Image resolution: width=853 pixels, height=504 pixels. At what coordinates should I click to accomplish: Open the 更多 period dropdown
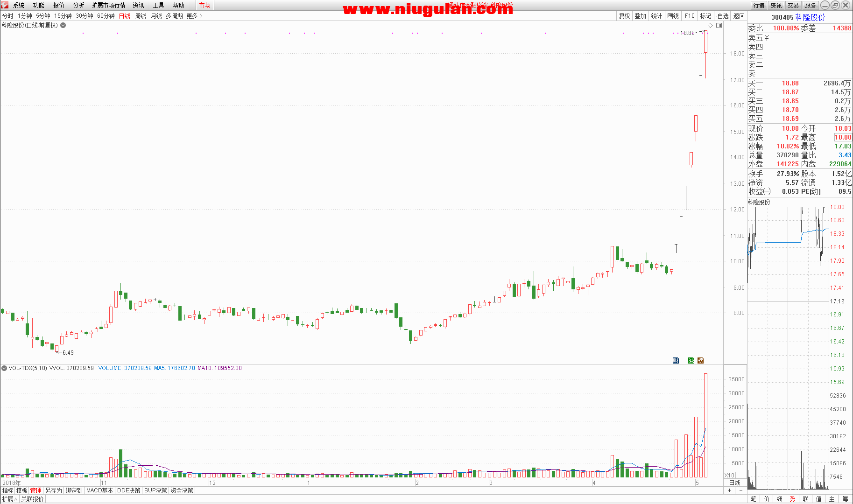[x=194, y=16]
